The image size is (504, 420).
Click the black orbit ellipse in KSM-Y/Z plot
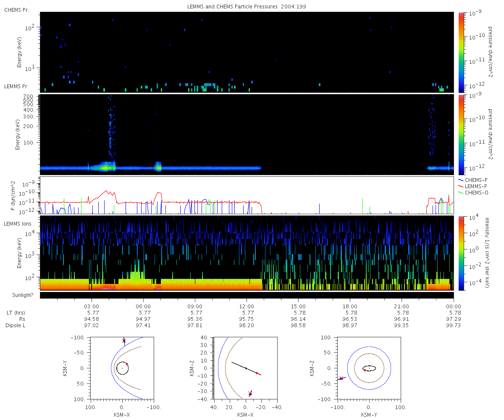coord(369,368)
